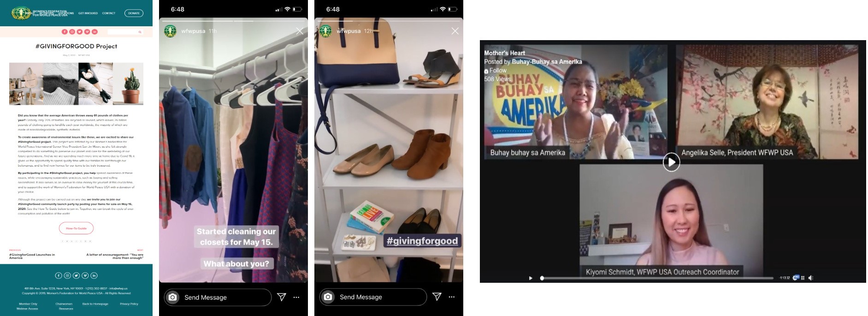This screenshot has width=868, height=316.
Task: Play the video using the center play button
Action: coord(671,162)
